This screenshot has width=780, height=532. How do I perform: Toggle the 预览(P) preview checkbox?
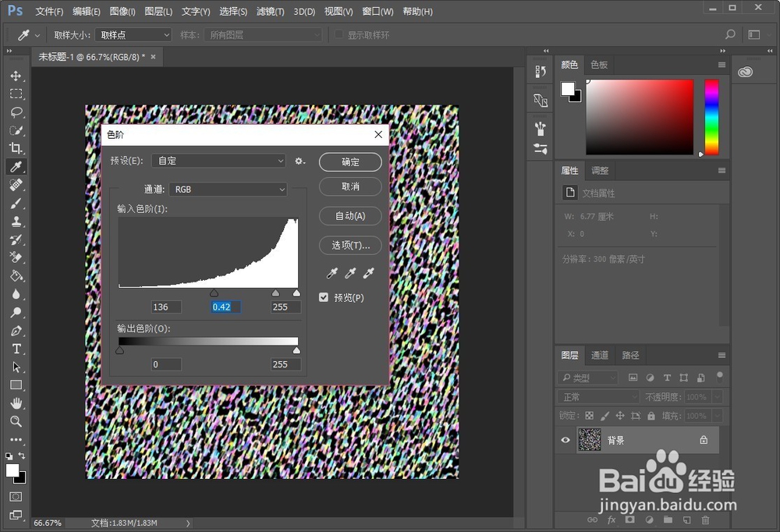[x=324, y=297]
